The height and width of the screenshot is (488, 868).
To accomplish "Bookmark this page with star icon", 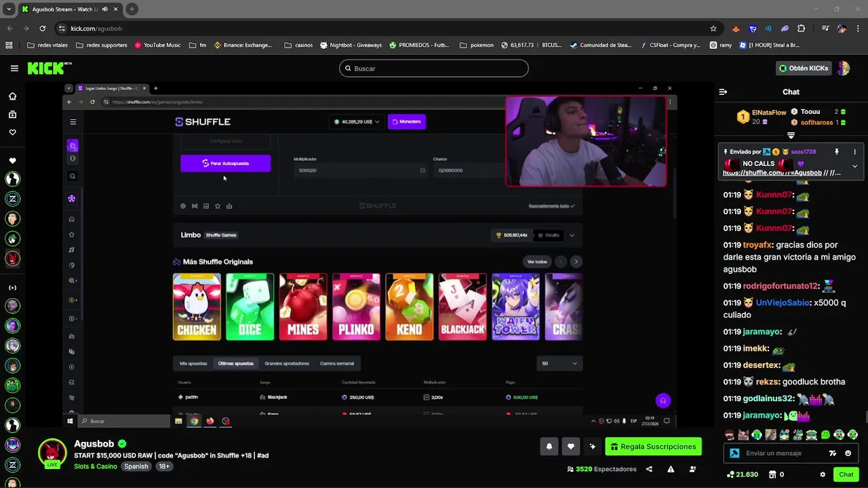I will (713, 28).
